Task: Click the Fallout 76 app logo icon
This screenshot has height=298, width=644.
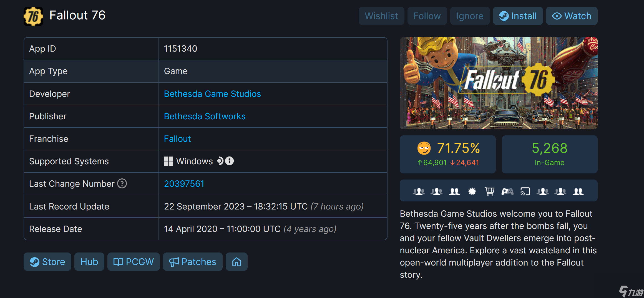Action: pos(33,16)
